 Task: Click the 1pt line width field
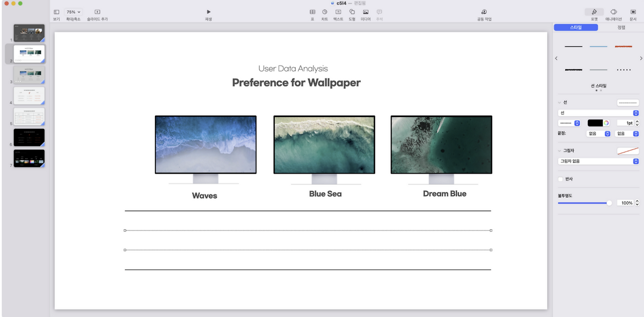[x=625, y=123]
